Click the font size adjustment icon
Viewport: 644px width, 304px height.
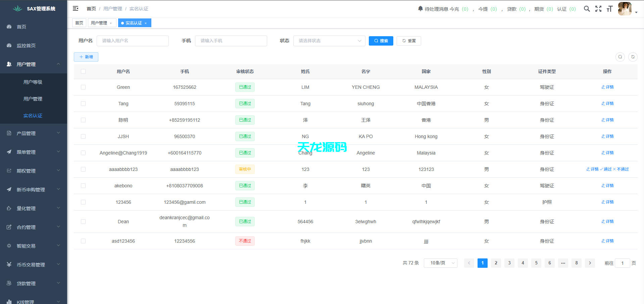click(x=610, y=9)
